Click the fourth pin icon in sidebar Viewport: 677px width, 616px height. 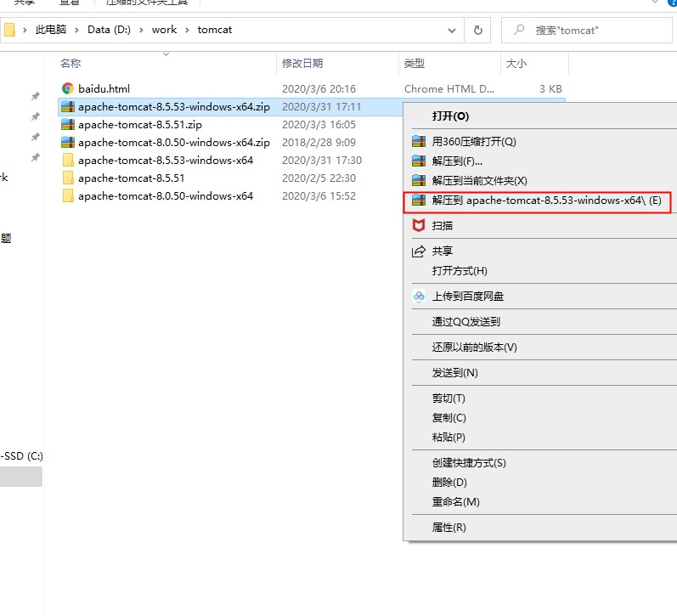36,157
